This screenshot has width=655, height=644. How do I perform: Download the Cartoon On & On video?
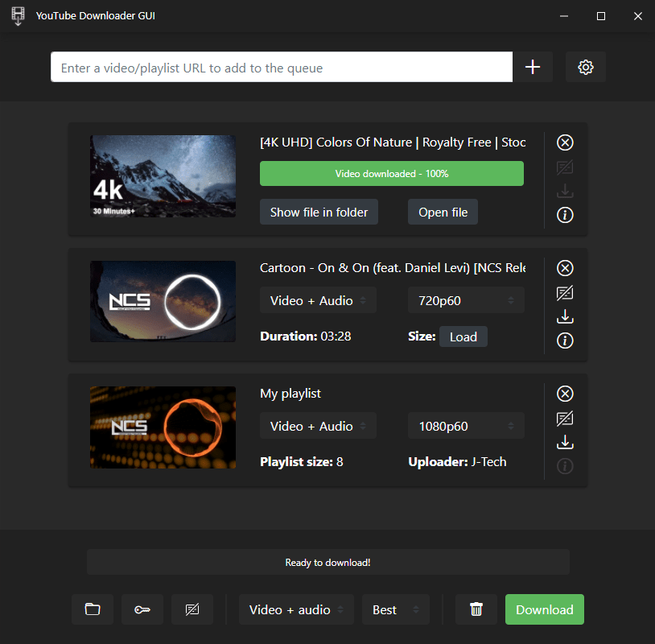pos(565,316)
